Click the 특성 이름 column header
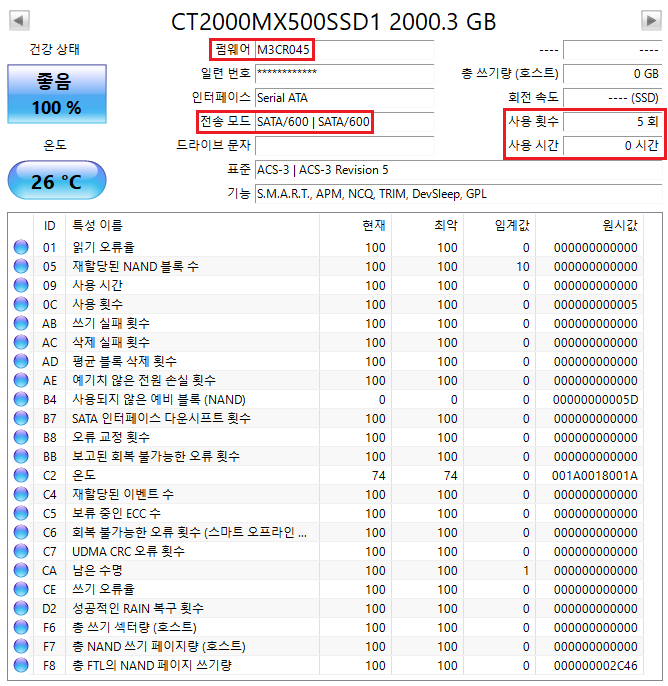This screenshot has width=668, height=686. [x=192, y=226]
